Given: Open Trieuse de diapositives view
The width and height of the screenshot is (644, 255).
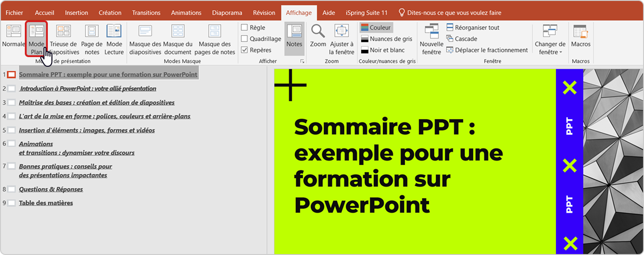Looking at the screenshot, I should coord(64,40).
